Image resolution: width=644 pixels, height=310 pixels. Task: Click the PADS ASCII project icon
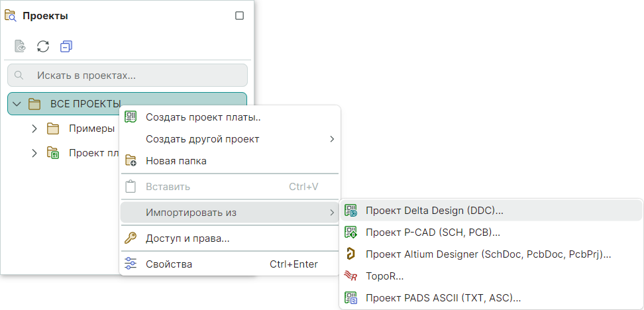tap(351, 298)
